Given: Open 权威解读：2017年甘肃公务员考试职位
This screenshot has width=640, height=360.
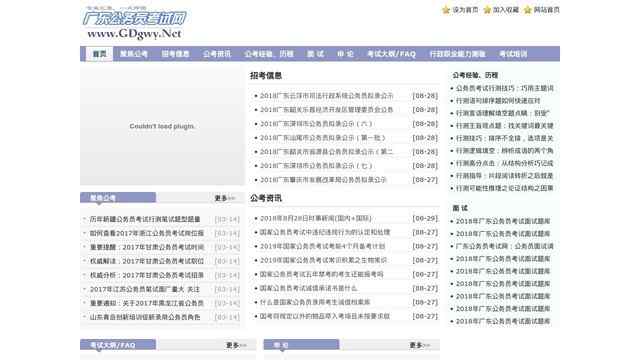Looking at the screenshot, I should pos(147,261).
